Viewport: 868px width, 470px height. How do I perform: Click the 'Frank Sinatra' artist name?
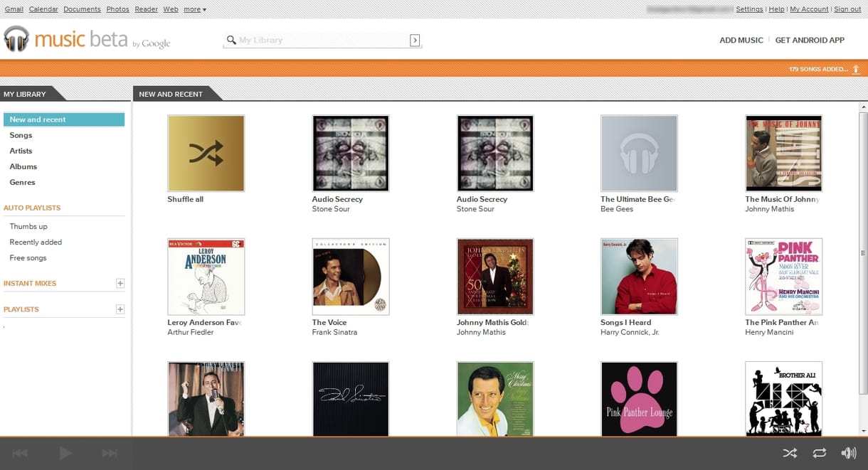click(334, 332)
